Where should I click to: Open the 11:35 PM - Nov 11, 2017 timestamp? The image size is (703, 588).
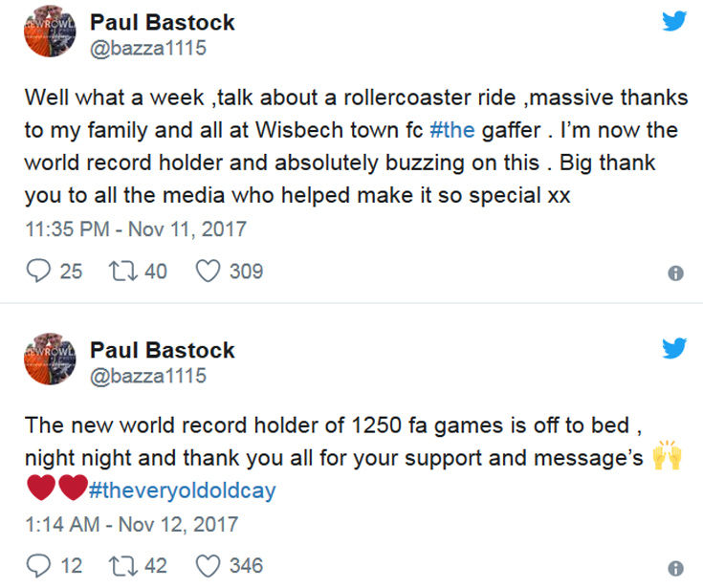coord(135,229)
